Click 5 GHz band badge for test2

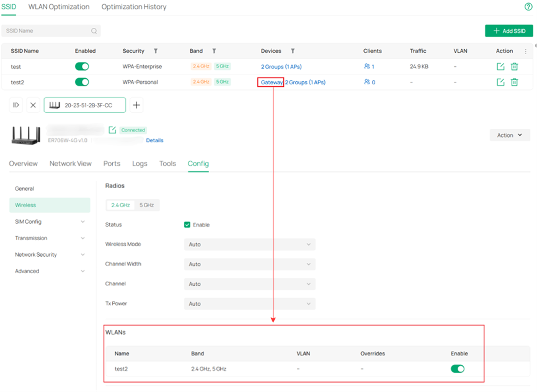coord(222,82)
